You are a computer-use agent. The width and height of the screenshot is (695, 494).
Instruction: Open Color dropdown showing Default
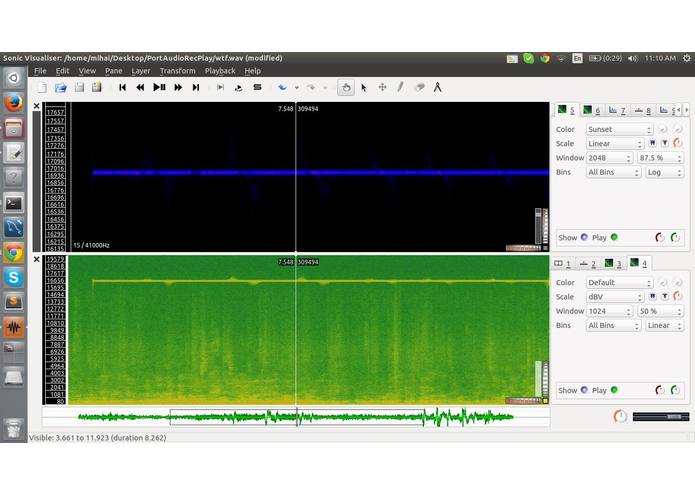(x=619, y=283)
